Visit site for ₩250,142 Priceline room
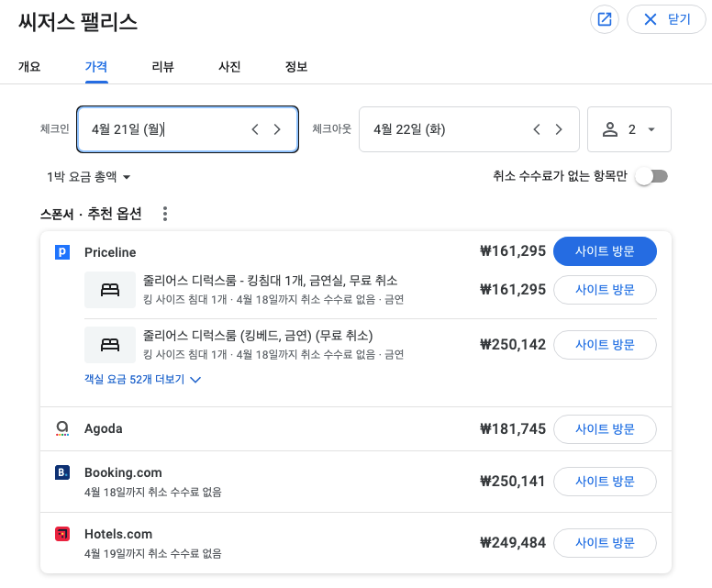 pyautogui.click(x=605, y=345)
